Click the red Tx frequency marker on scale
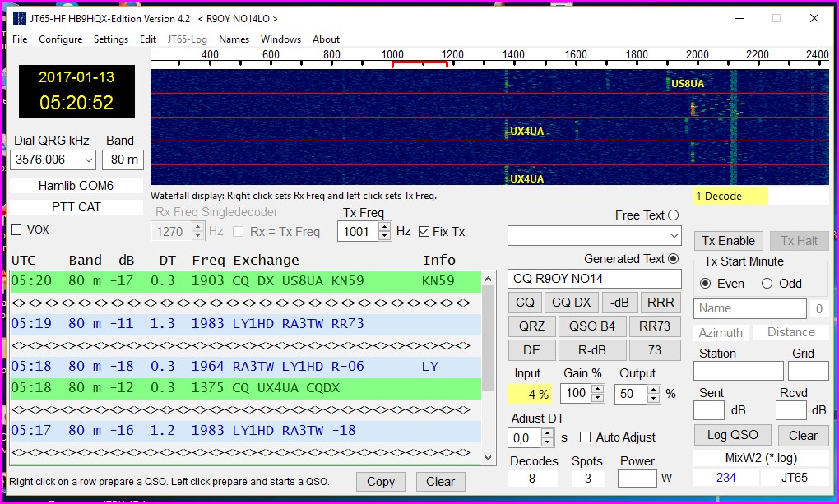839x504 pixels. click(419, 62)
